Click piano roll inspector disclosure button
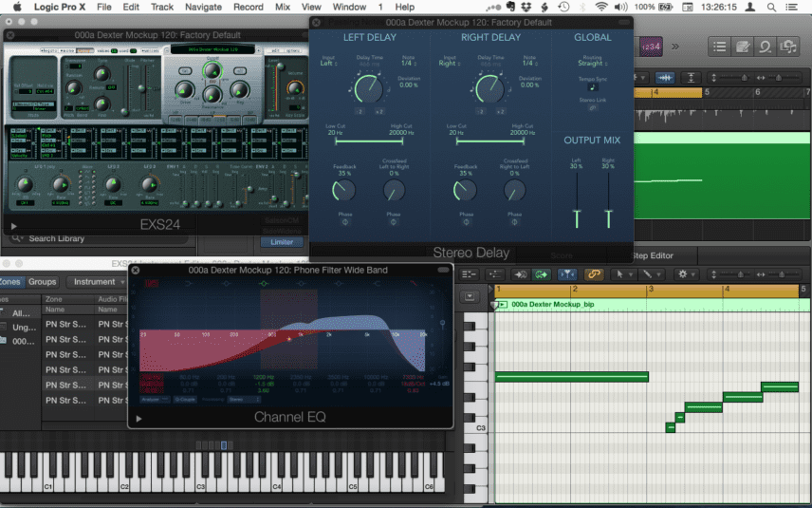812x508 pixels. tap(470, 296)
